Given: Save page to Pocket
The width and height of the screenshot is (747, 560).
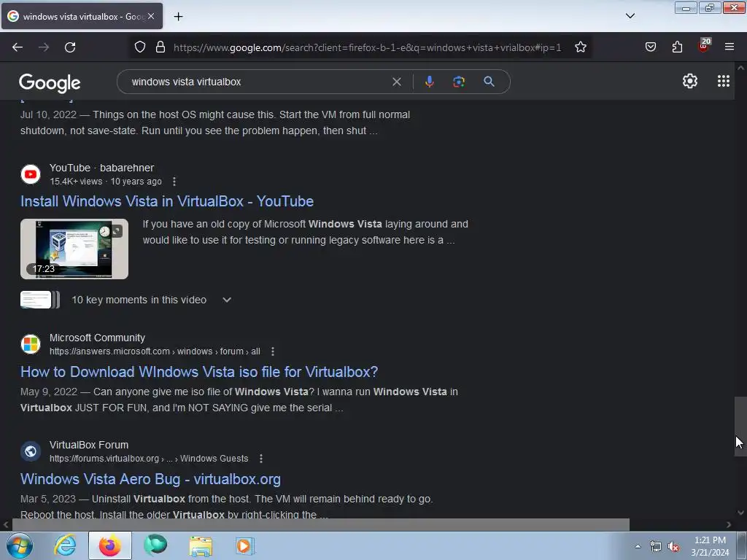Looking at the screenshot, I should [x=650, y=47].
